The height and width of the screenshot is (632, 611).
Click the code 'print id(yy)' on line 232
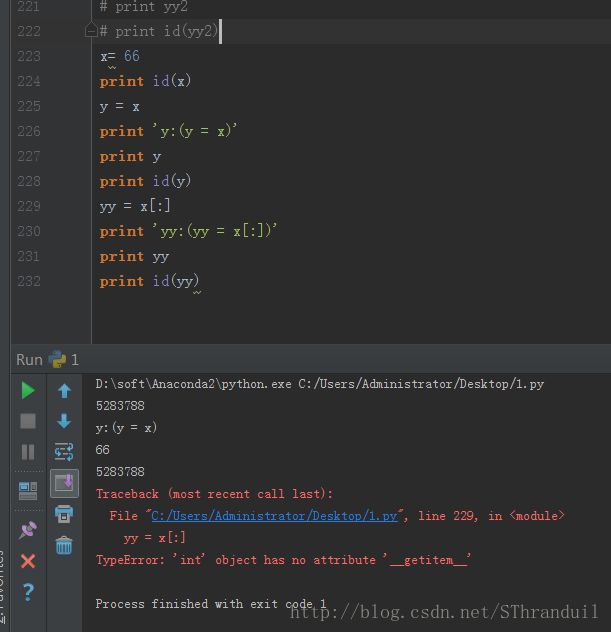[x=149, y=281]
